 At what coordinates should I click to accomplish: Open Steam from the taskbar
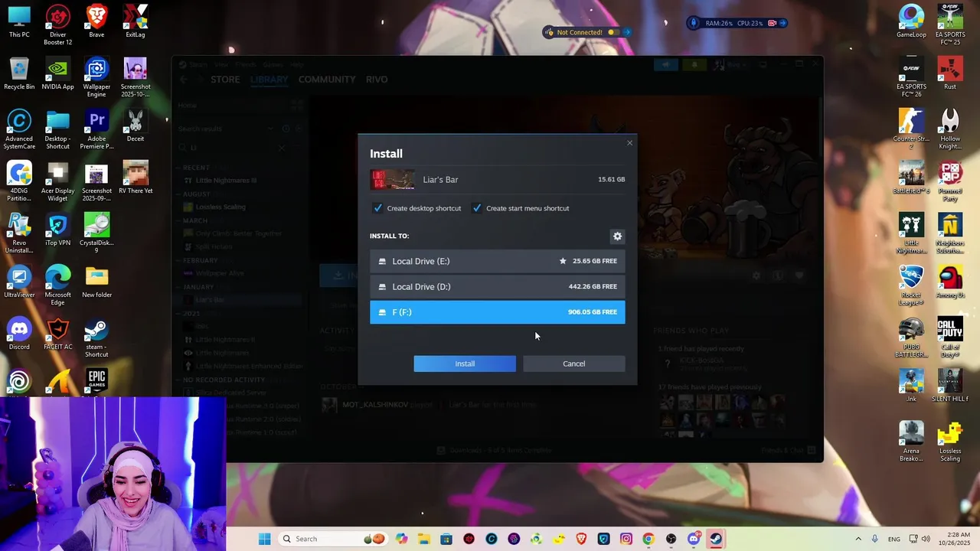coord(716,539)
